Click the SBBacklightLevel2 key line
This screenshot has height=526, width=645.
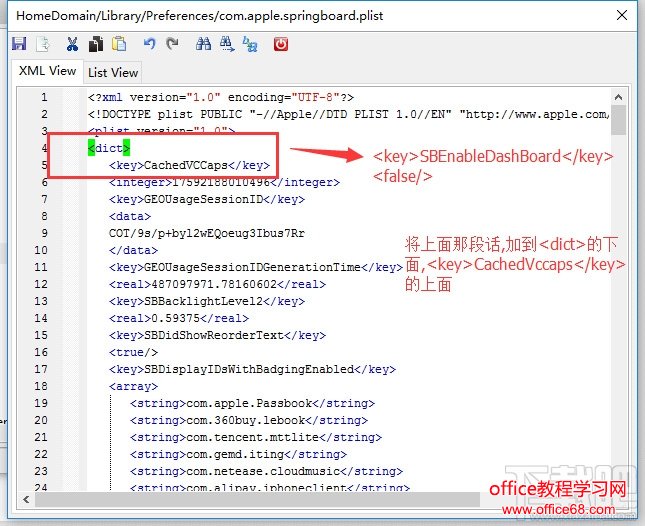[207, 301]
